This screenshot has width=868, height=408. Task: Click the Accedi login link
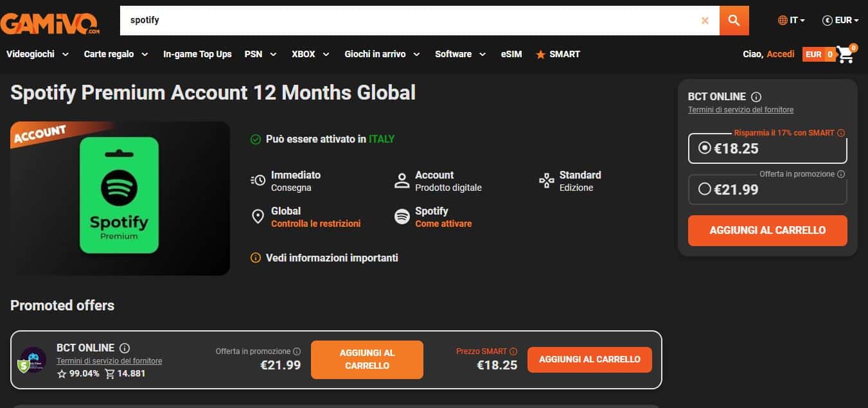click(781, 54)
